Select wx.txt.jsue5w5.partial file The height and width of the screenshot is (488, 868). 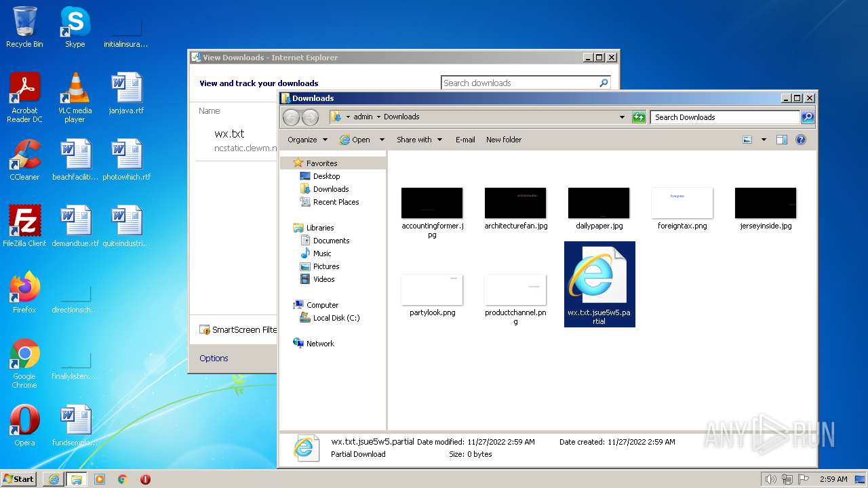[599, 284]
